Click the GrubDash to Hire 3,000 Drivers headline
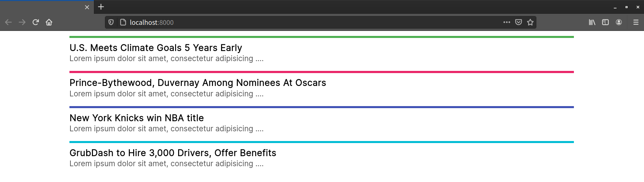644x182 pixels. pos(173,153)
